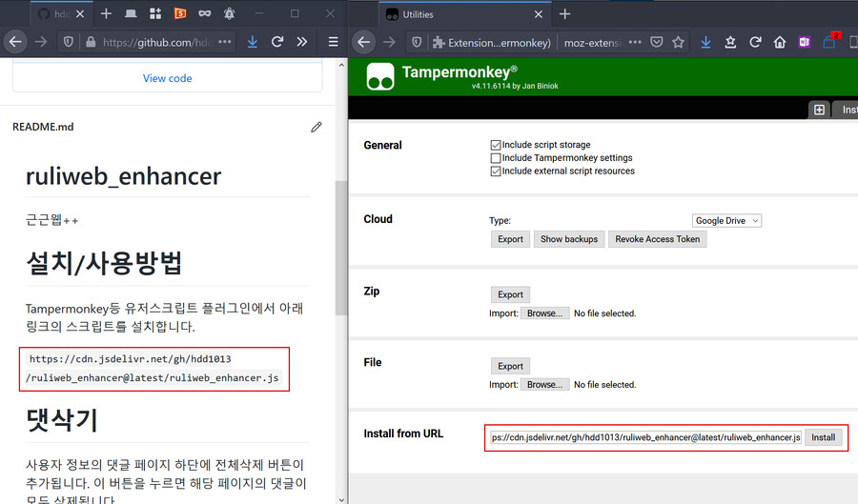
Task: Save page to Pocket icon
Action: pyautogui.click(x=657, y=42)
